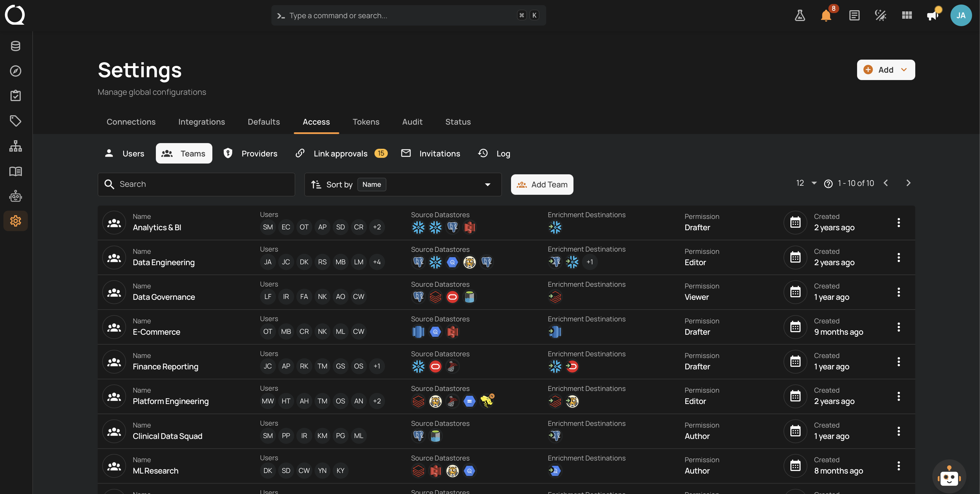Click the magic wand slash icon
Viewport: 980px width, 494px height.
tap(880, 16)
